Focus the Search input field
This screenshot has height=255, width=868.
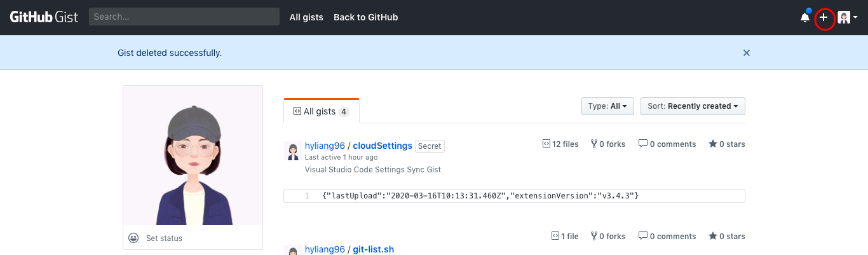pyautogui.click(x=184, y=17)
